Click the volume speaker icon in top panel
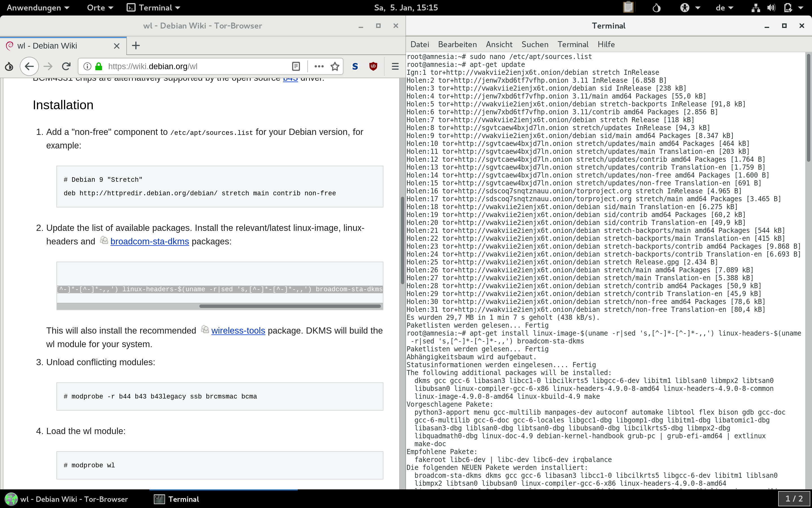Screen dimensions: 812x508 (771, 7)
